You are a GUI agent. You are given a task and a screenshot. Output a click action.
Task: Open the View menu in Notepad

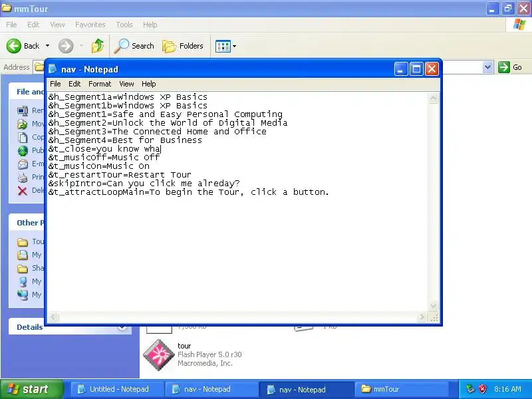(126, 84)
